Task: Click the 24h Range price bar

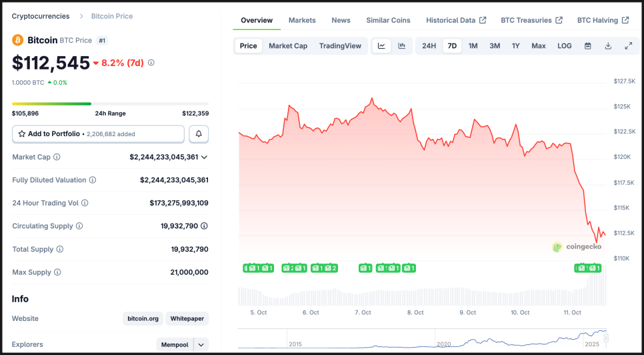Action: pyautogui.click(x=110, y=103)
